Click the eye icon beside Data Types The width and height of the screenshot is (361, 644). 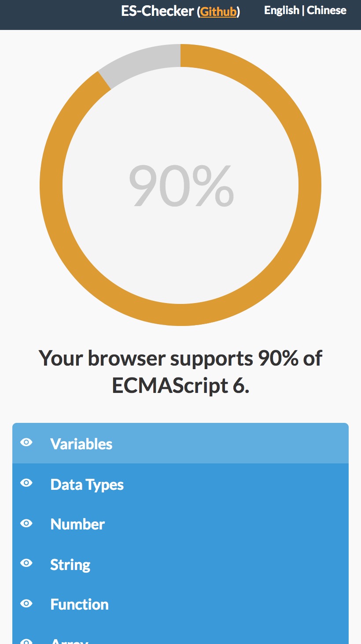(26, 483)
